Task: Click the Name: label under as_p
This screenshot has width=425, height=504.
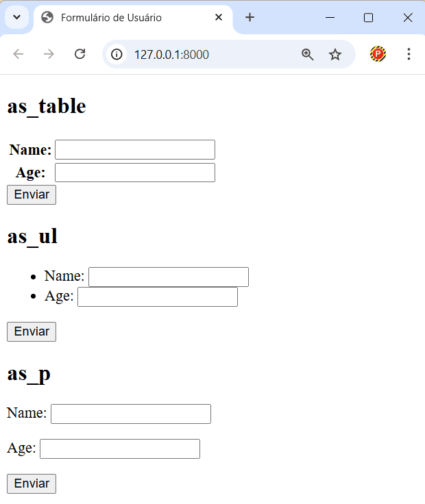Action: pos(27,413)
